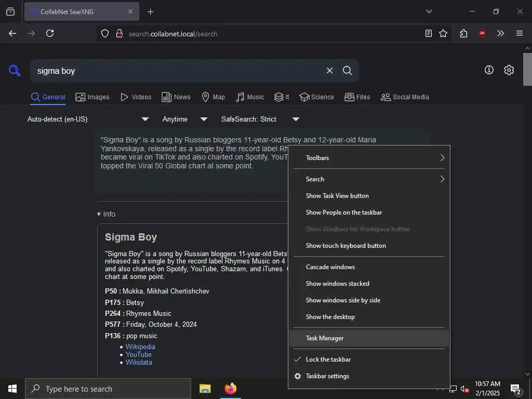The width and height of the screenshot is (532, 399).
Task: Click the uBlock Origin extension icon
Action: [482, 33]
